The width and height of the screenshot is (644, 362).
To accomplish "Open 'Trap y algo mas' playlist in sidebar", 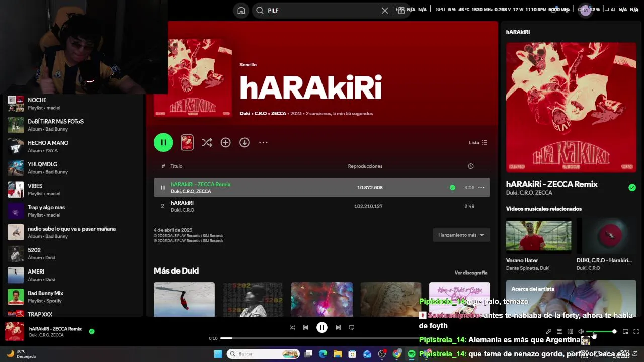I will 73,211.
